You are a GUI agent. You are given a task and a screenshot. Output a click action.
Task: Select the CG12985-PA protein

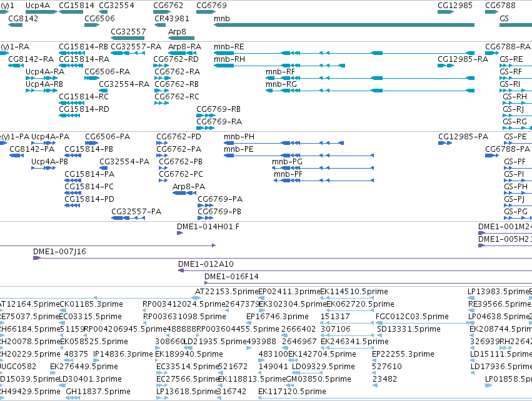click(x=445, y=143)
